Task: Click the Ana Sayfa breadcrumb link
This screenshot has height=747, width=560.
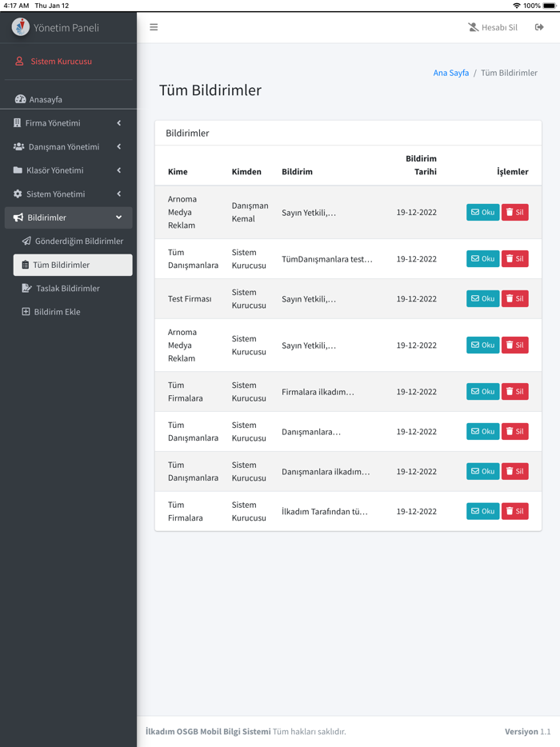Action: click(451, 73)
